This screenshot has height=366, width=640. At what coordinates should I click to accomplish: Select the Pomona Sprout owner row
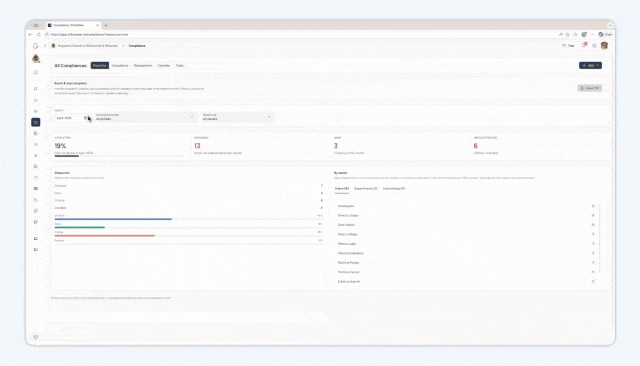coord(465,272)
